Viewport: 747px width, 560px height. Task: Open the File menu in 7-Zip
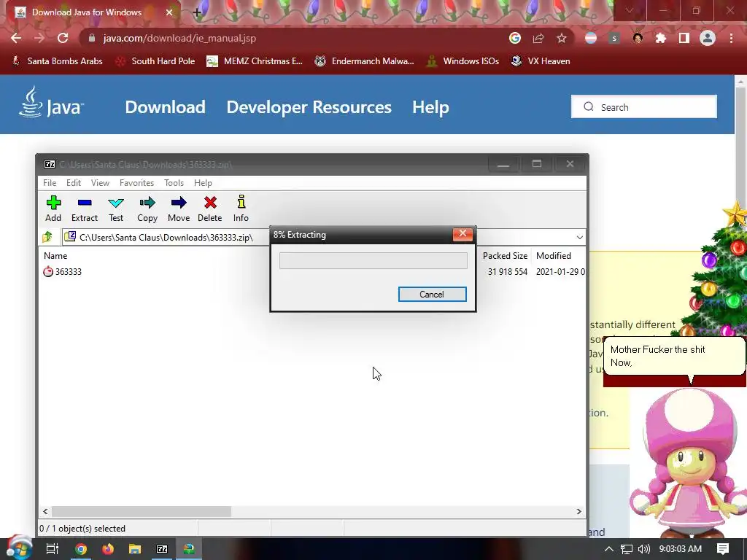click(x=50, y=183)
